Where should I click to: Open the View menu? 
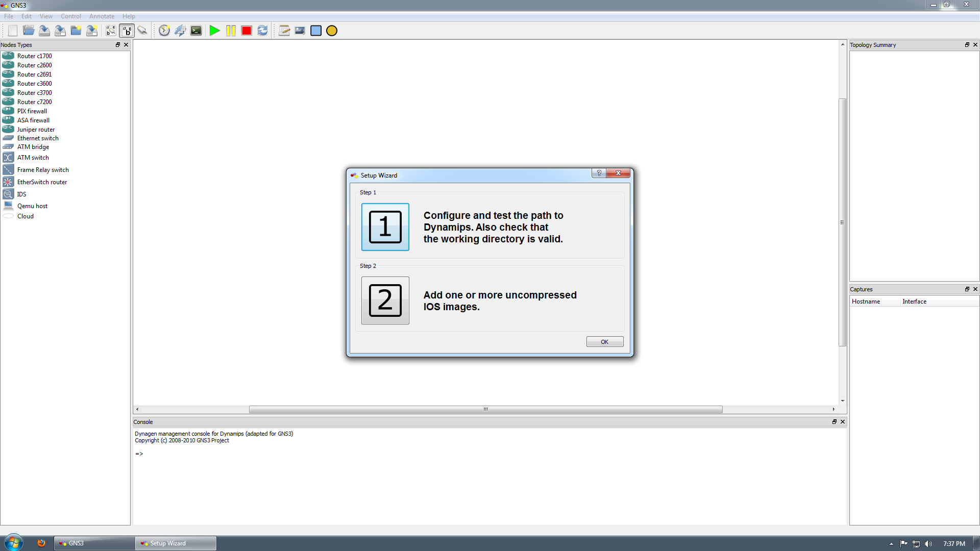click(x=46, y=16)
